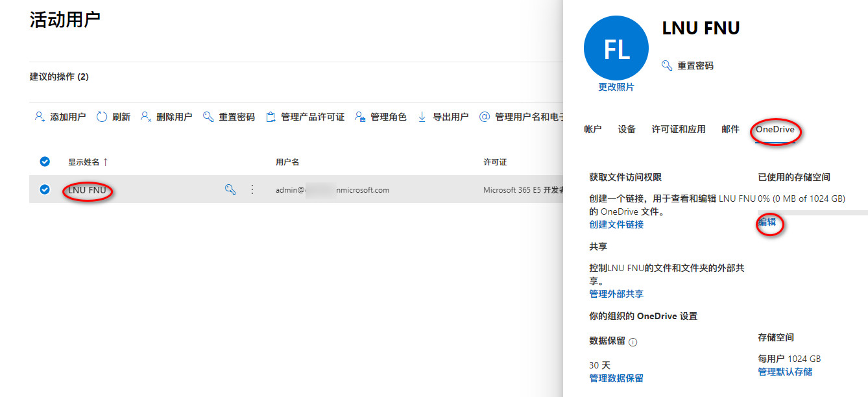Click the 用户名 column header
Image resolution: width=868 pixels, height=397 pixels.
(x=287, y=162)
